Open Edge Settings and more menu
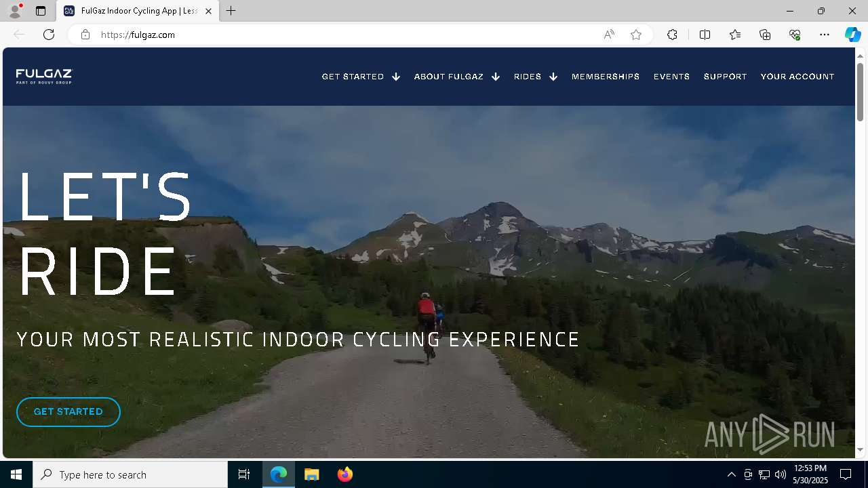Screen dimensions: 868x488 pyautogui.click(x=825, y=35)
